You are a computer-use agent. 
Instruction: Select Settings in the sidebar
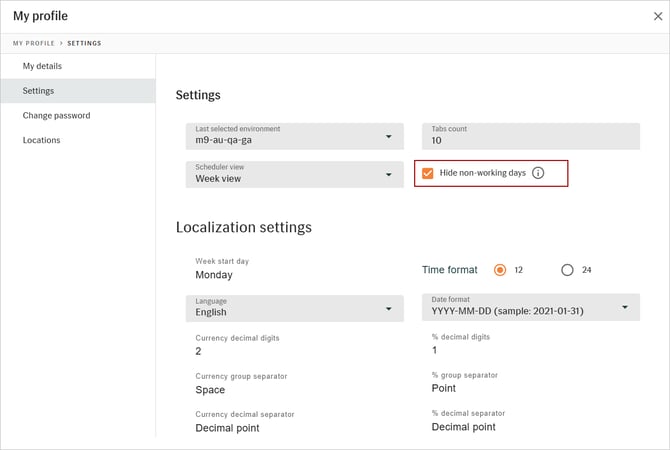pos(78,91)
